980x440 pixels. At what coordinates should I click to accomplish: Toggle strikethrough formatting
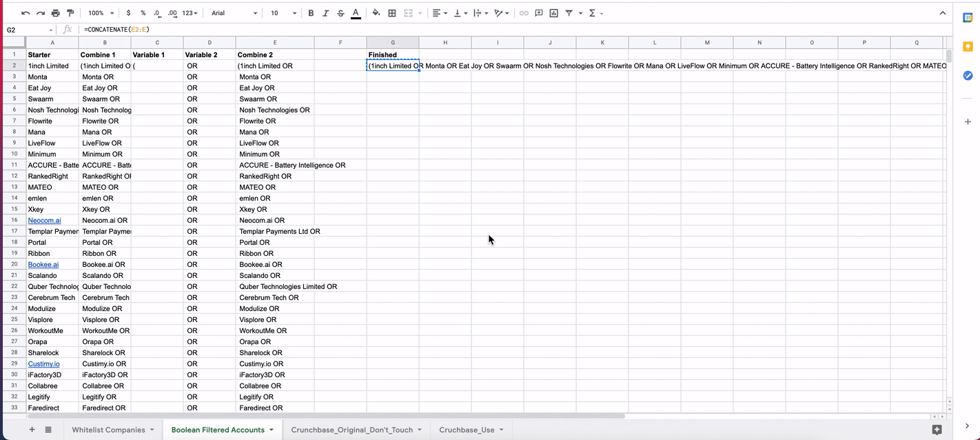tap(340, 13)
